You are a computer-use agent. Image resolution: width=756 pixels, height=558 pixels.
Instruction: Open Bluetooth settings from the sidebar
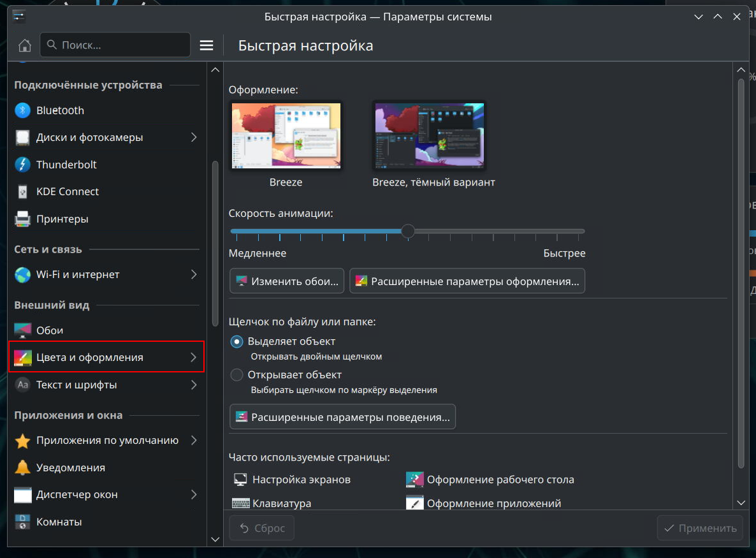[x=60, y=110]
